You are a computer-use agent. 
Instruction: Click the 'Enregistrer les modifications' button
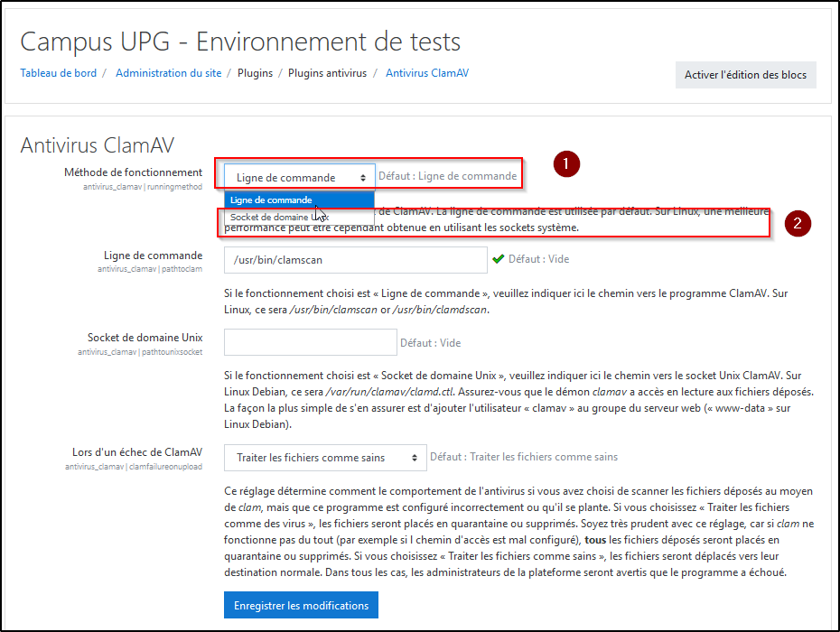(x=301, y=605)
